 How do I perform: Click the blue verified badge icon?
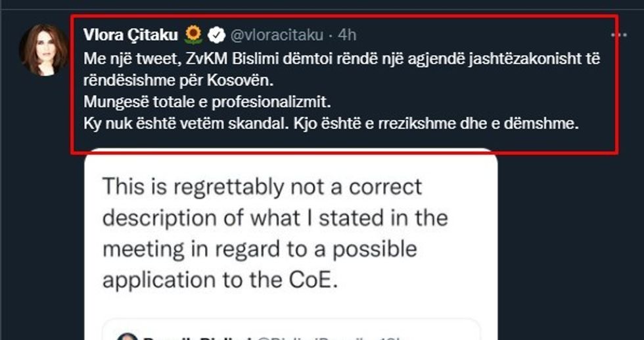coord(216,35)
